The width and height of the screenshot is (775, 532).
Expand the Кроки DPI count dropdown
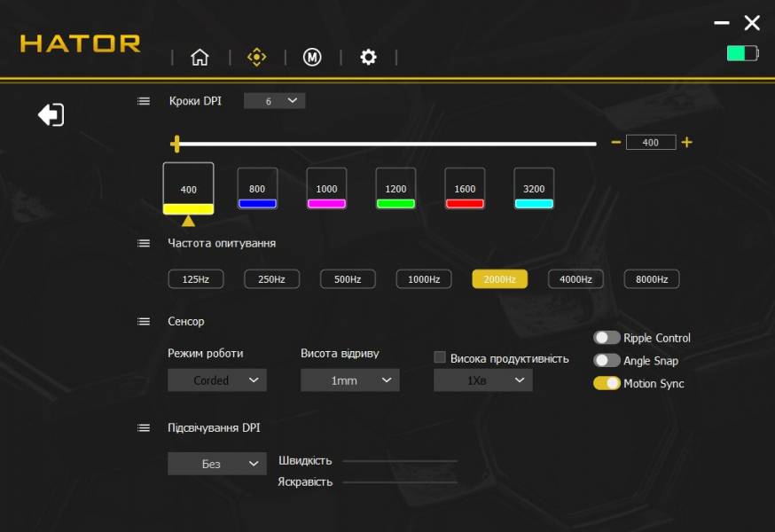point(274,101)
